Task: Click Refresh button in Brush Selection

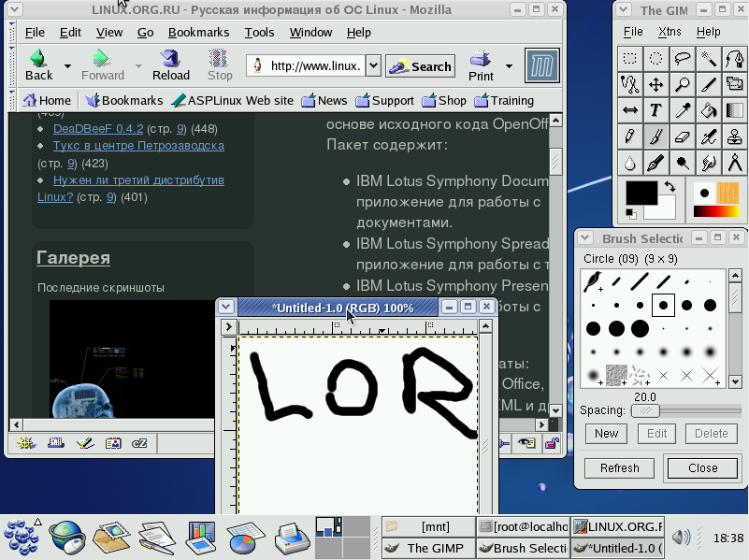Action: click(x=620, y=467)
